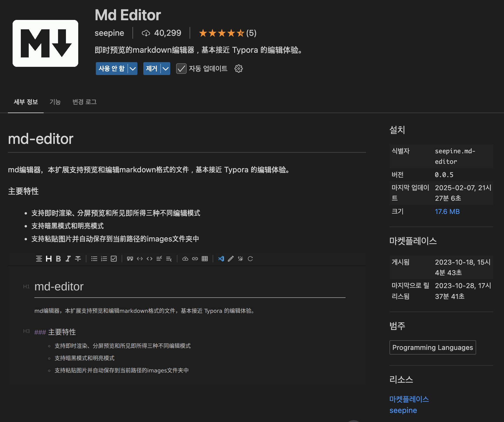Click the task list checkbox toolbar icon

(x=114, y=259)
